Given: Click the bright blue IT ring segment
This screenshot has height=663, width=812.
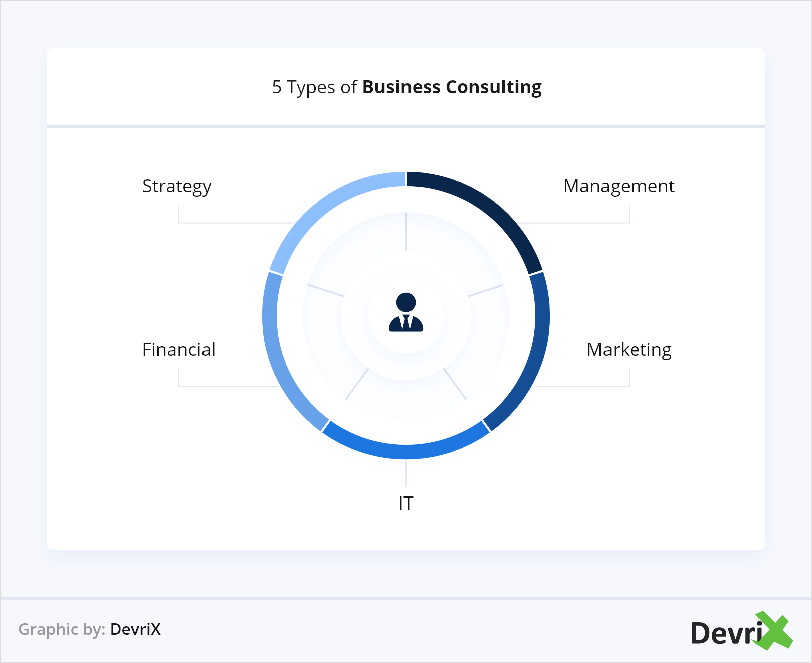Looking at the screenshot, I should click(x=406, y=451).
